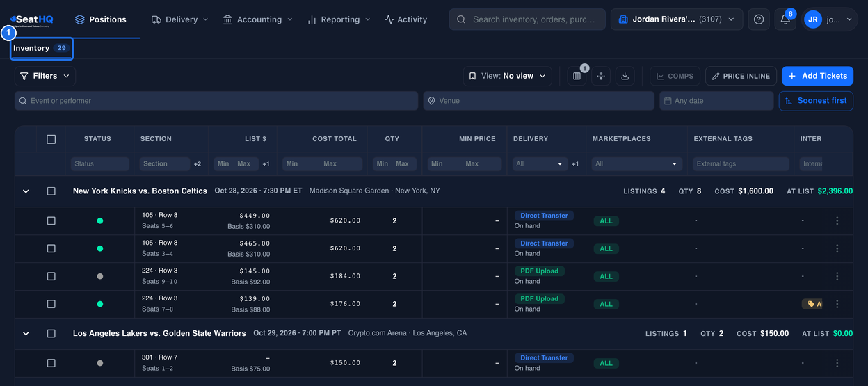Check the 105 Row 8 Seats 5–6 row
The image size is (868, 386).
[51, 220]
